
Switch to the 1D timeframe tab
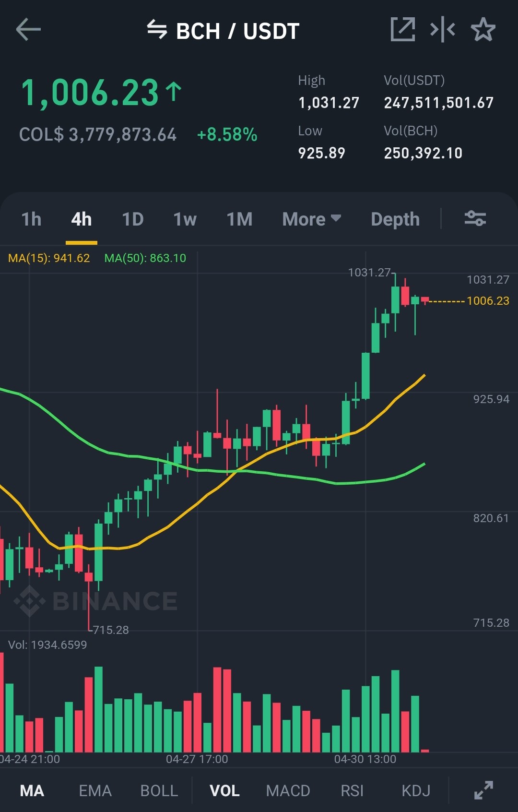[x=133, y=219]
